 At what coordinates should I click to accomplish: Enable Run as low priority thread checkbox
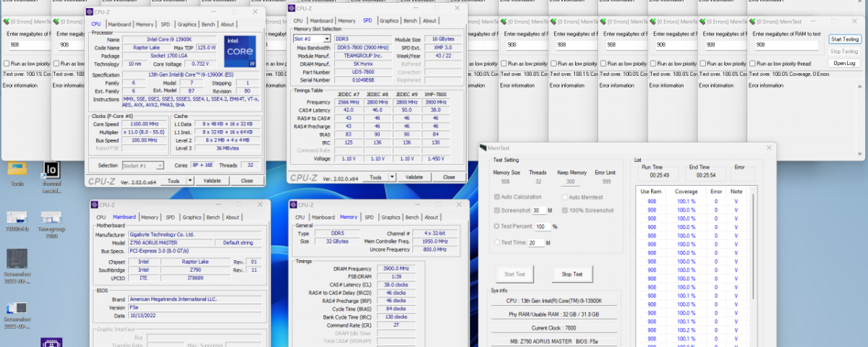(753, 64)
